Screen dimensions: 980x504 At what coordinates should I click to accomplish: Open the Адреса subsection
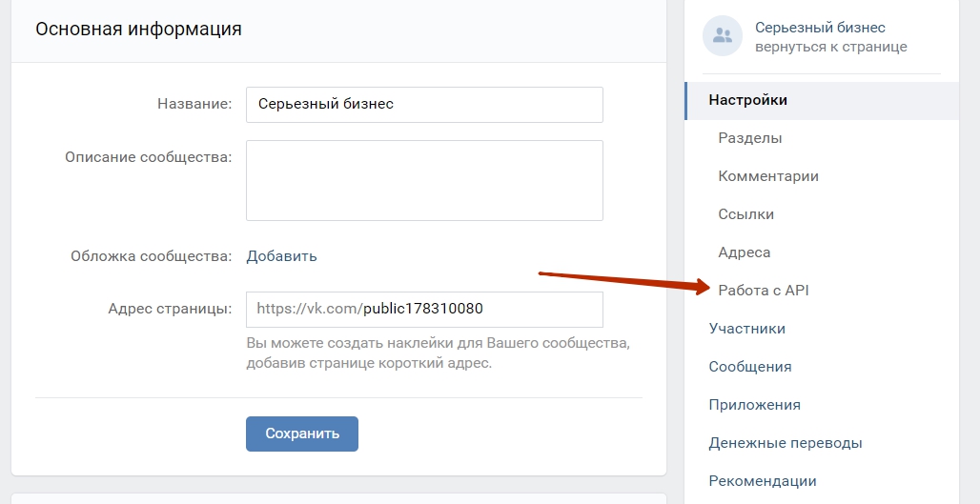[x=744, y=252]
